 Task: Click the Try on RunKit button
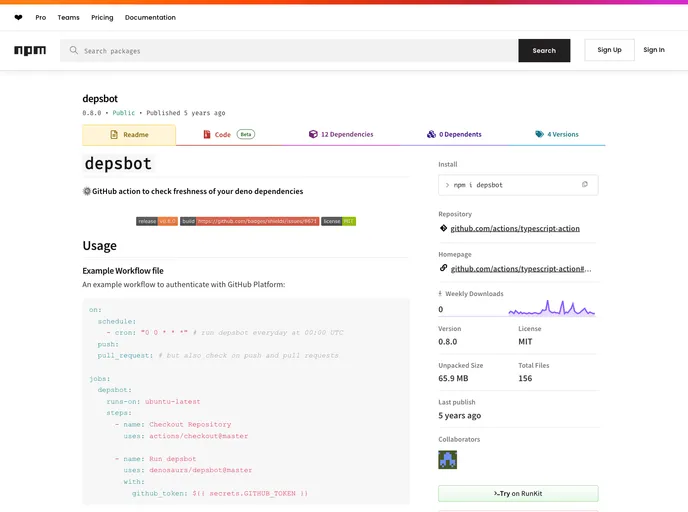[x=518, y=494]
